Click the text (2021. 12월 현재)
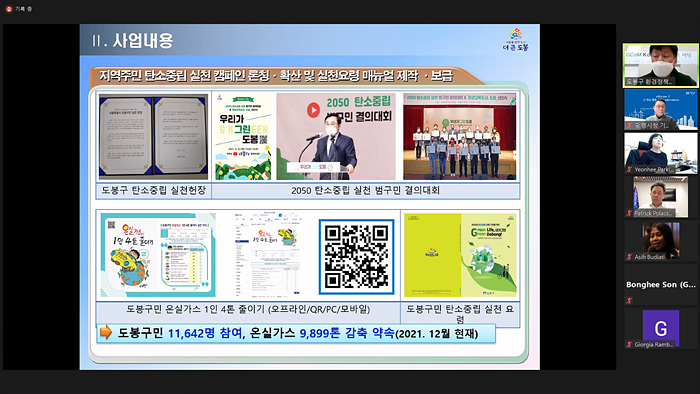The image size is (700, 394). [x=437, y=334]
